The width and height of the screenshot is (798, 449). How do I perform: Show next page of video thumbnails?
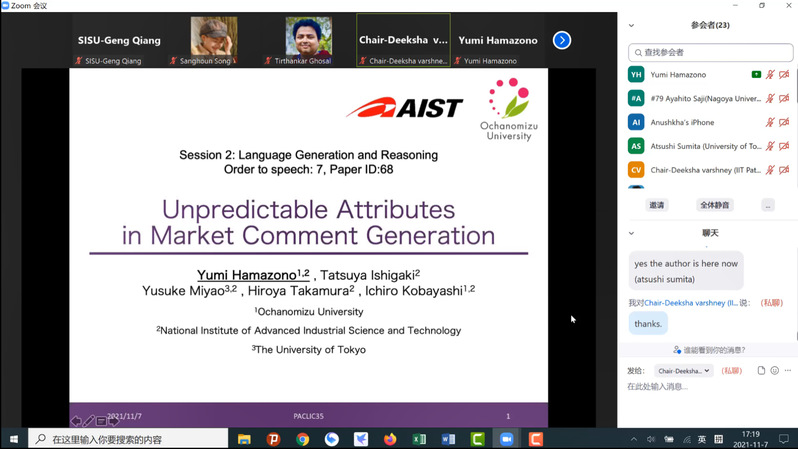(562, 40)
